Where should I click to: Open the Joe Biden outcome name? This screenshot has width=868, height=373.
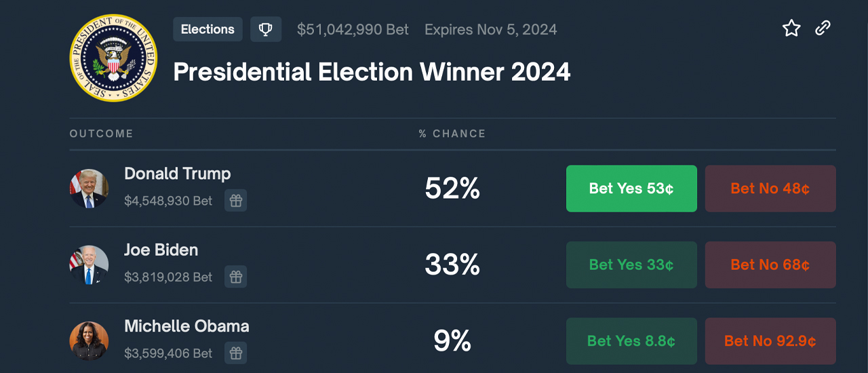[x=161, y=250]
